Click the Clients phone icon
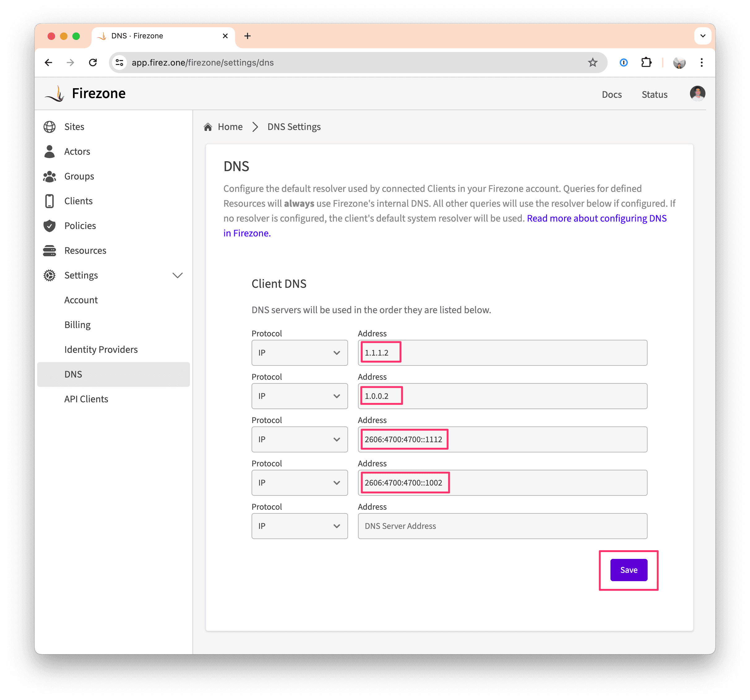The width and height of the screenshot is (750, 700). pos(50,201)
